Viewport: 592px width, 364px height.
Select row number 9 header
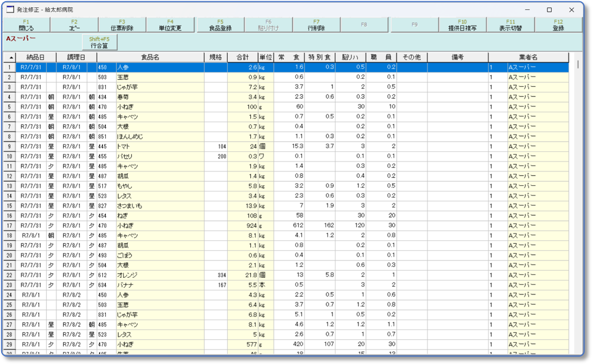(x=10, y=147)
